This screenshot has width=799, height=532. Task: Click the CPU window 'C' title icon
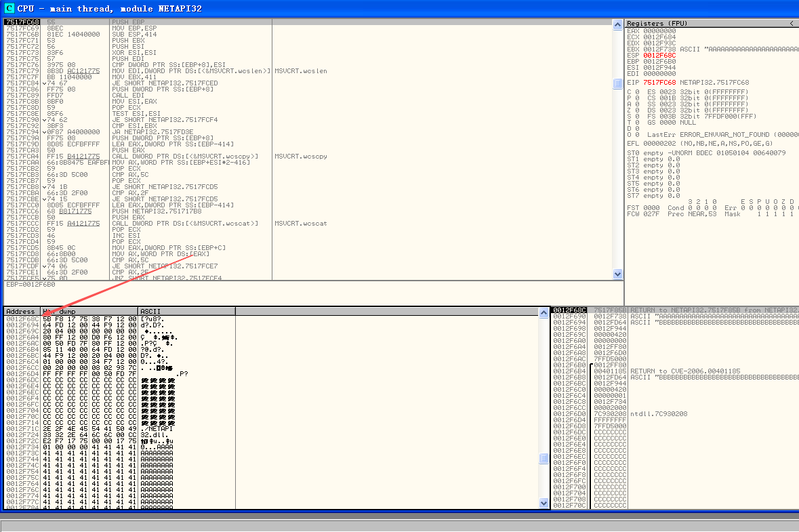[9, 8]
